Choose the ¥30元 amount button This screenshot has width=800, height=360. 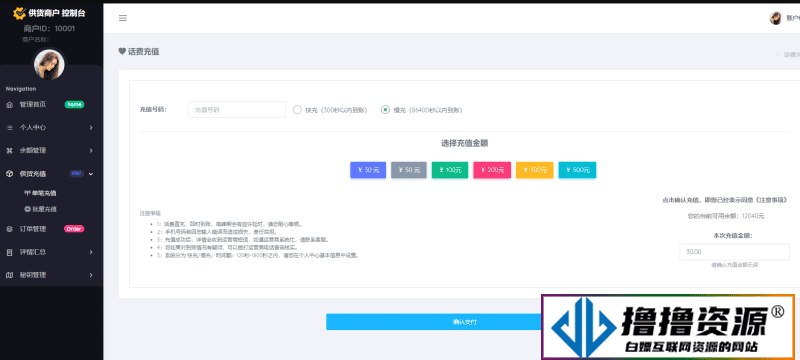tap(367, 170)
